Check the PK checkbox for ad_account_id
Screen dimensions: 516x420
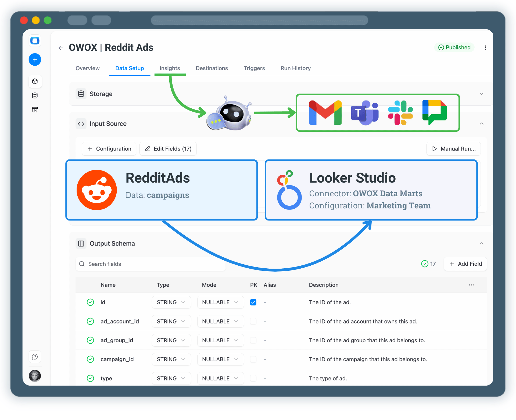pyautogui.click(x=253, y=321)
